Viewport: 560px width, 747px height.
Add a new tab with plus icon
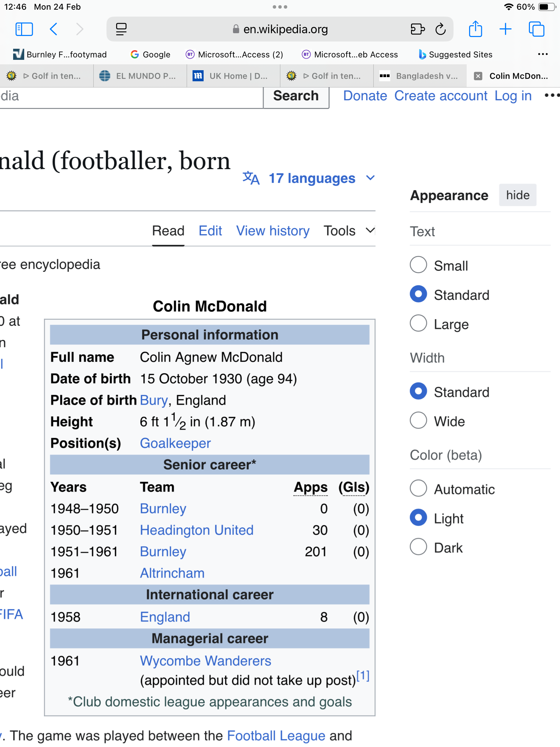[x=505, y=29]
